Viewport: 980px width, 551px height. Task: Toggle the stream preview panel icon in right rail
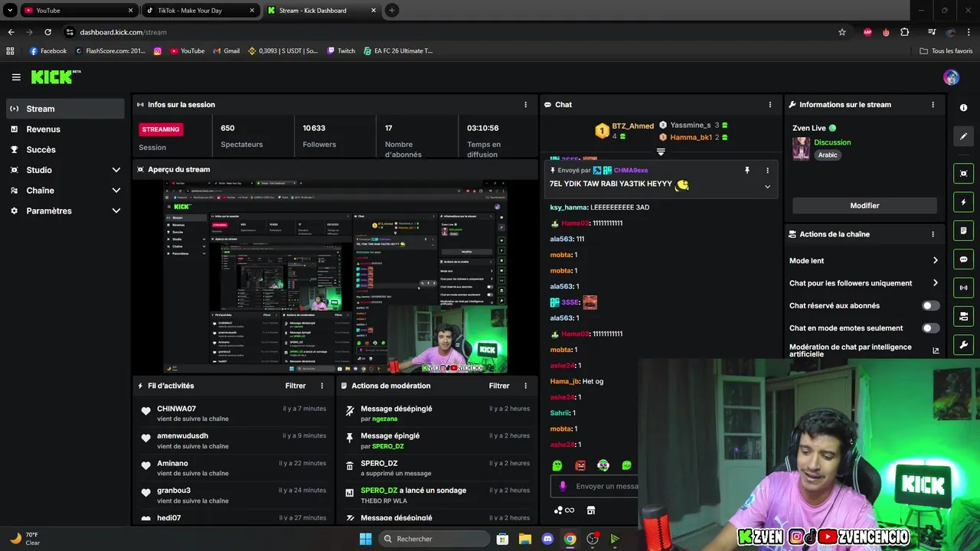[964, 174]
